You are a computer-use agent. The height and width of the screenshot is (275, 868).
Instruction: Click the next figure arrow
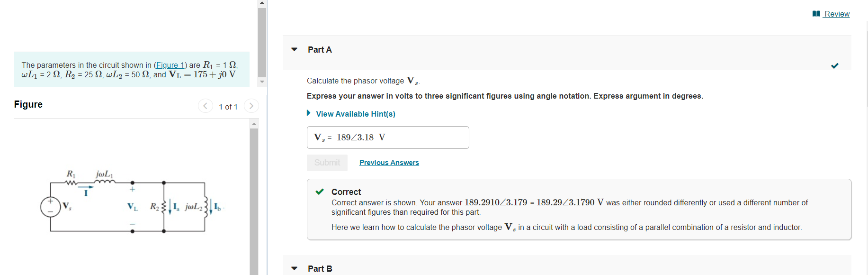251,106
